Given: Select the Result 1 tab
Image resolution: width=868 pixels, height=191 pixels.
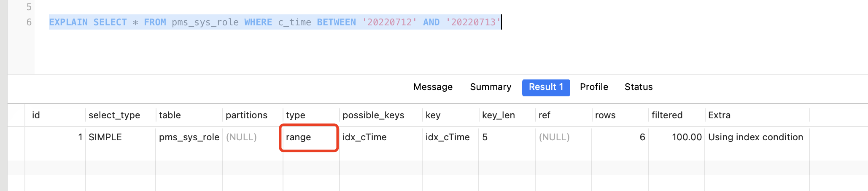Looking at the screenshot, I should click(546, 87).
